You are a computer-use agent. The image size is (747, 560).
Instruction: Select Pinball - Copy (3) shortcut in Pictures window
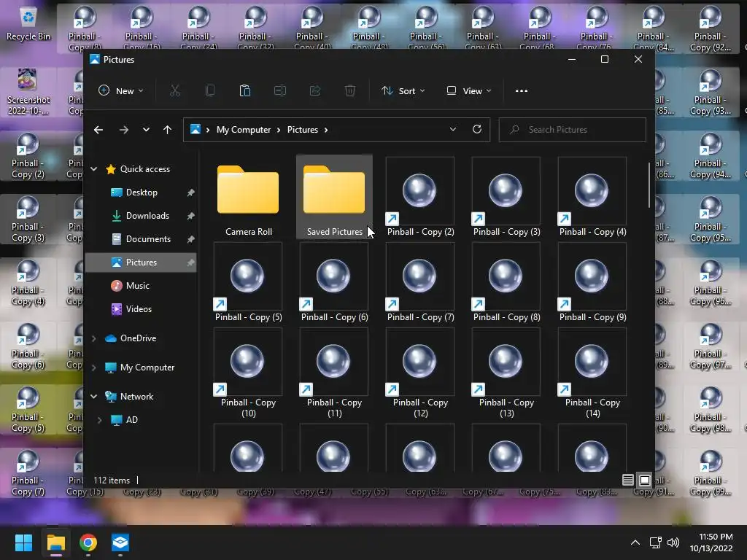[x=506, y=197]
